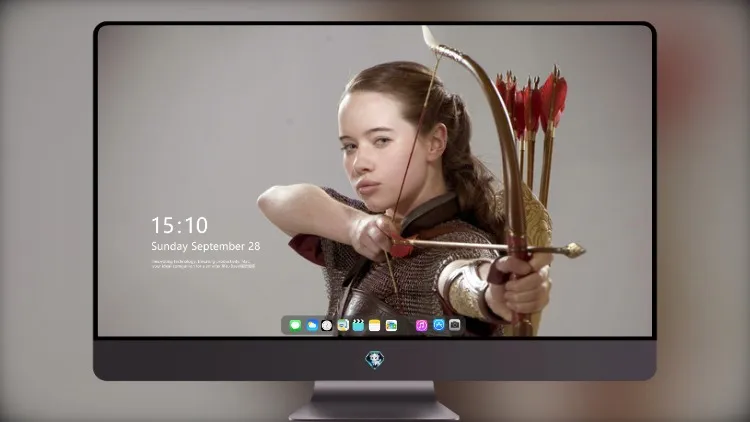Open the teal clapperboard video app
Viewport: 750px width, 422px height.
(x=358, y=325)
